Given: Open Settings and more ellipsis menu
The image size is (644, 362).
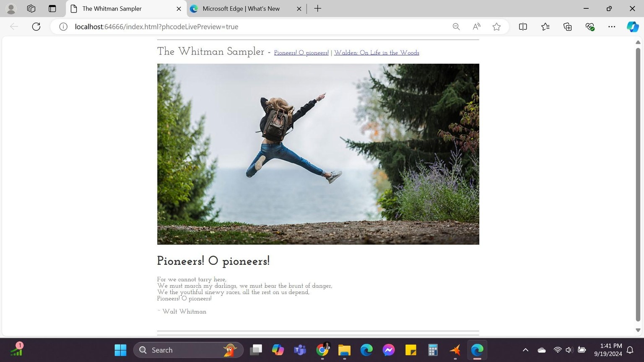Looking at the screenshot, I should pyautogui.click(x=612, y=27).
